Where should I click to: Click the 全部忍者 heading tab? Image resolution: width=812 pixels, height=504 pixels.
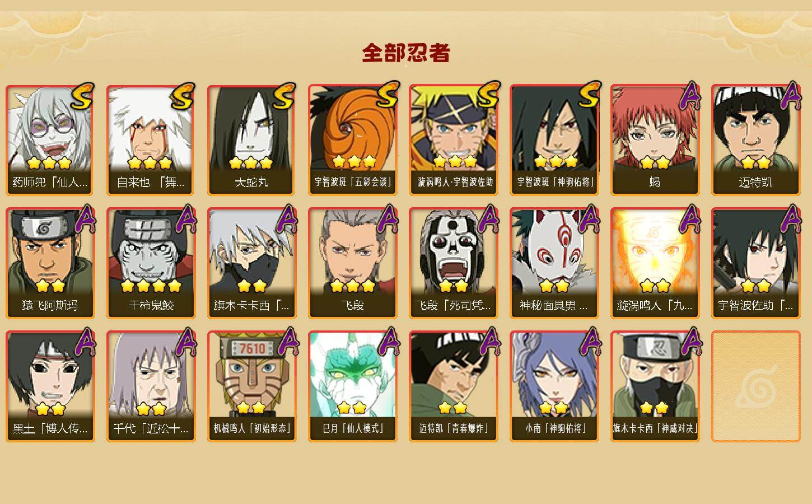[x=406, y=53]
